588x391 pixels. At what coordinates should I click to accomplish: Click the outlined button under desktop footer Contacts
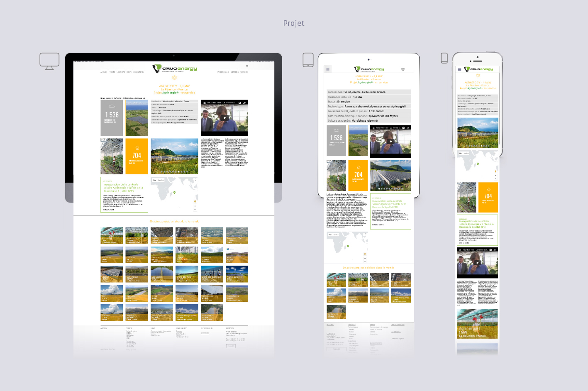pyautogui.click(x=231, y=346)
